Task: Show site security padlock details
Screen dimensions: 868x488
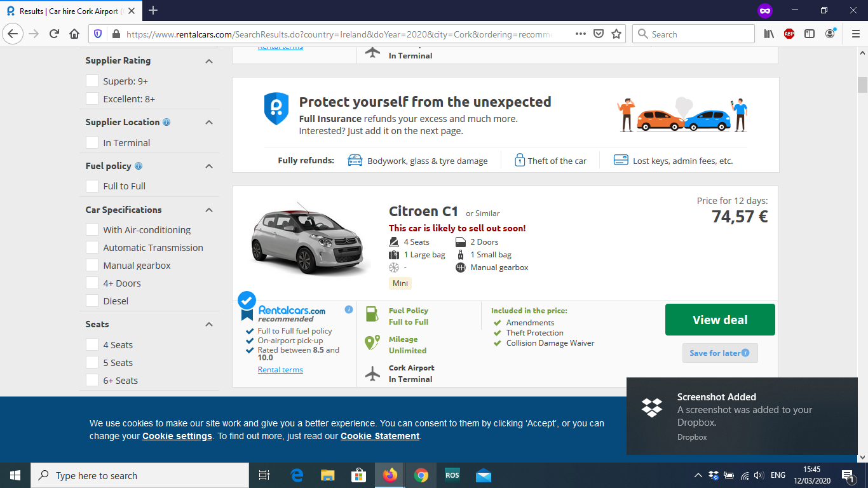Action: tap(115, 34)
